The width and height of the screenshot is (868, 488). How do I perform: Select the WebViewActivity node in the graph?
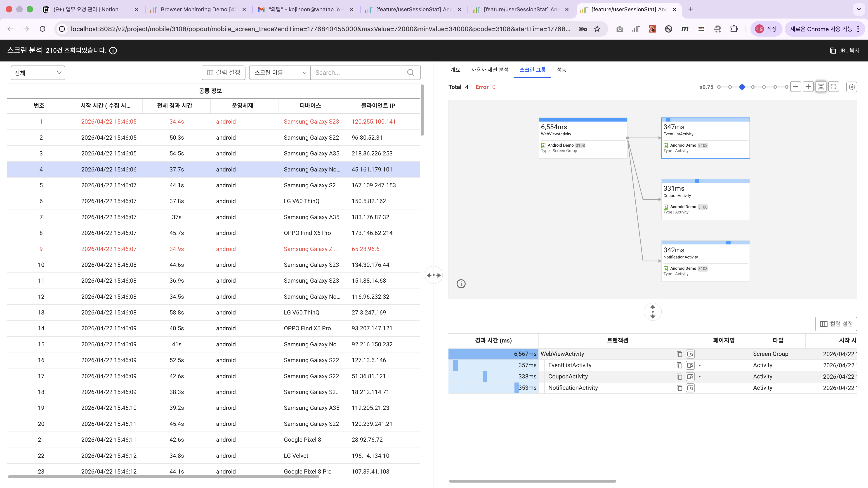tap(583, 138)
